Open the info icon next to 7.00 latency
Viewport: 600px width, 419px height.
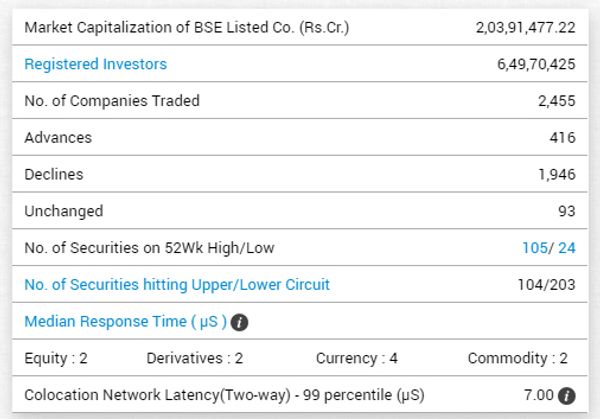tap(567, 396)
